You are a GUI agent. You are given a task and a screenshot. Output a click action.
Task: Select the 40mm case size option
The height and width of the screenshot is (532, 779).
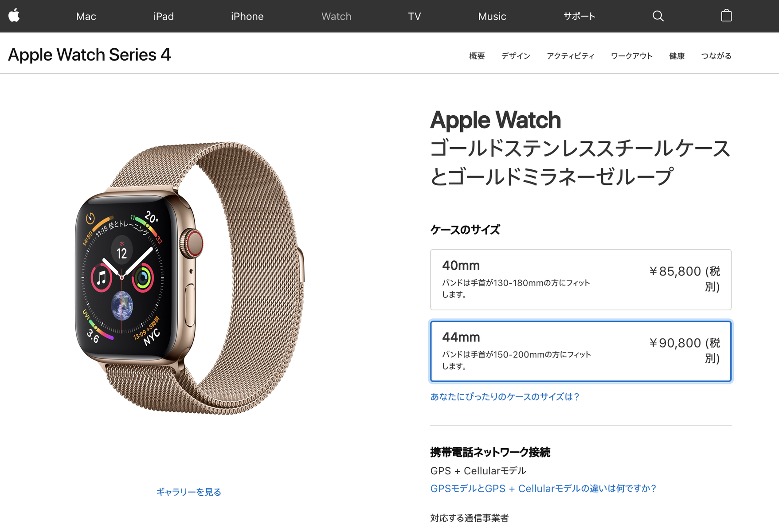click(x=580, y=279)
